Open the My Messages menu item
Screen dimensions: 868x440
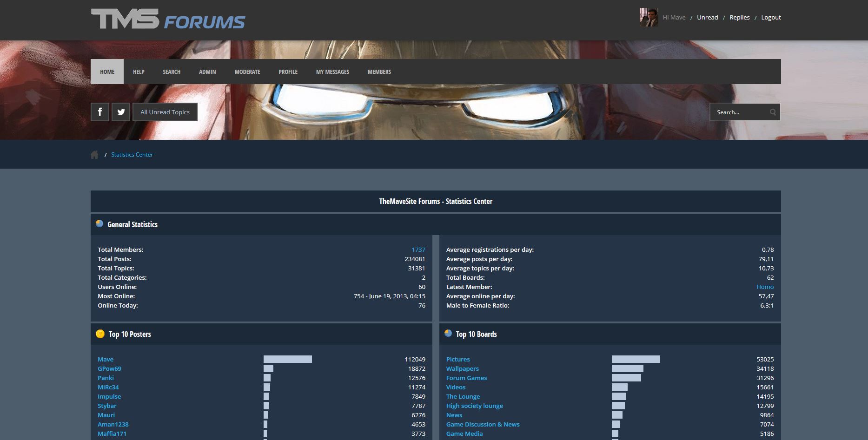point(332,72)
